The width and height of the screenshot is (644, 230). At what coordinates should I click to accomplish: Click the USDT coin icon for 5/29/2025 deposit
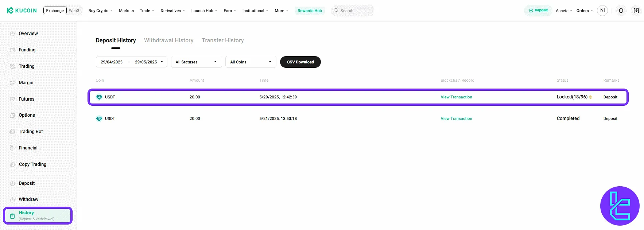pos(99,97)
